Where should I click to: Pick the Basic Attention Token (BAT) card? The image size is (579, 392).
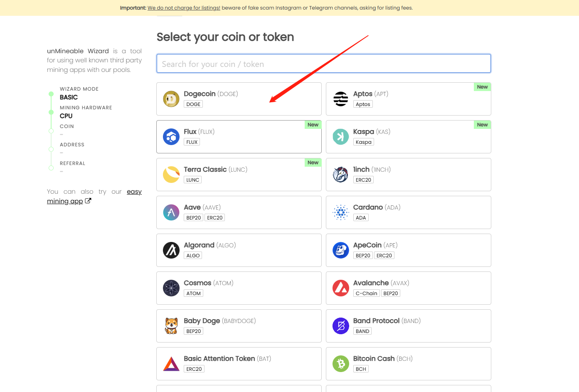[x=239, y=364]
